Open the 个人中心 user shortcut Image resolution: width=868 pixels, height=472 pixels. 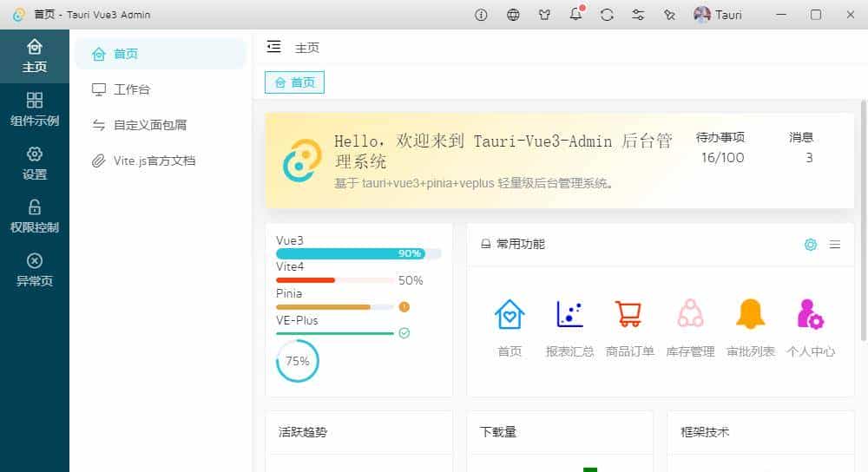(x=811, y=314)
